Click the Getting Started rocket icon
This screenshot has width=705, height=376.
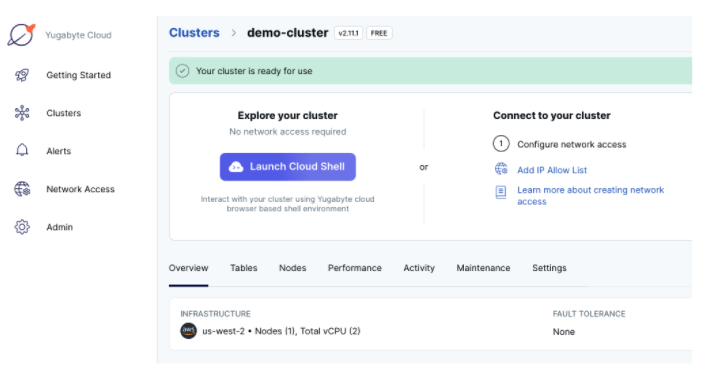(x=22, y=75)
